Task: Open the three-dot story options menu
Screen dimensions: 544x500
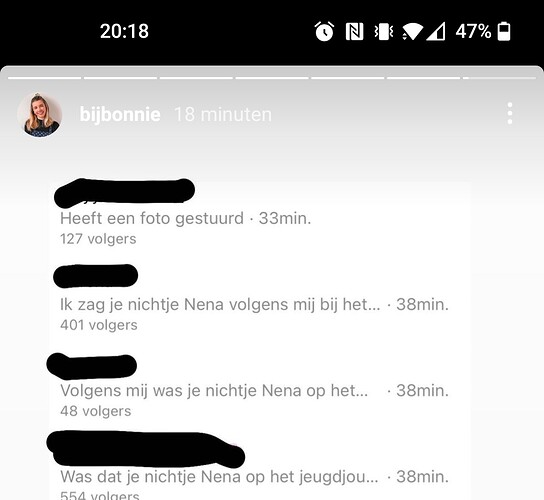Action: (510, 113)
